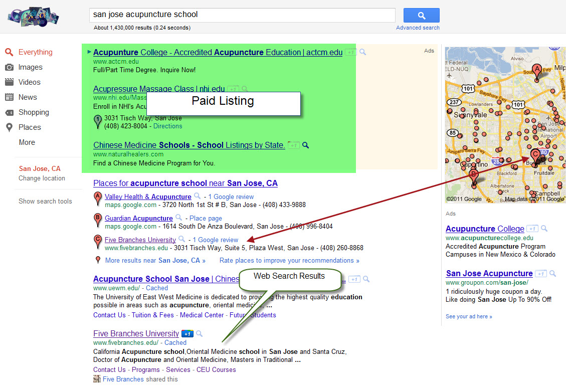Open Five Branches CEU Courses sitelink
Viewport: 566px width, 392px height.
[216, 369]
